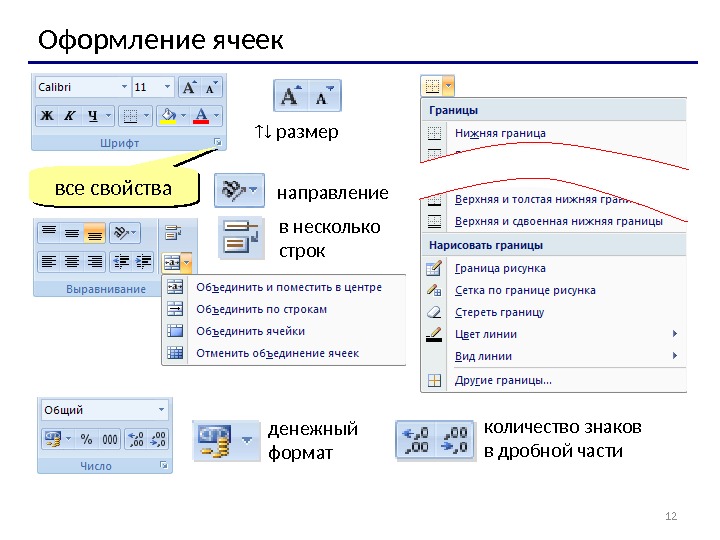The width and height of the screenshot is (720, 540).
Task: Select Верхняя и сдвоенная нижняя границы
Action: (553, 221)
